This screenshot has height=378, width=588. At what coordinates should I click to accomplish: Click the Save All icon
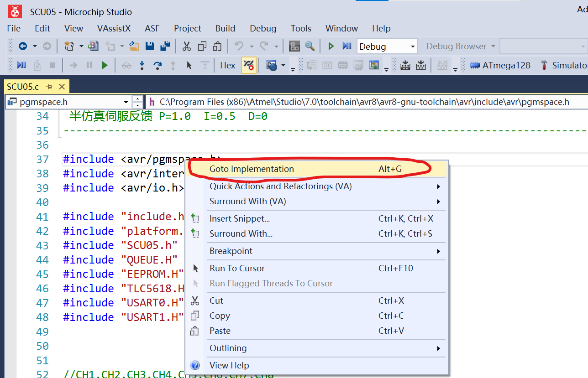click(x=165, y=46)
